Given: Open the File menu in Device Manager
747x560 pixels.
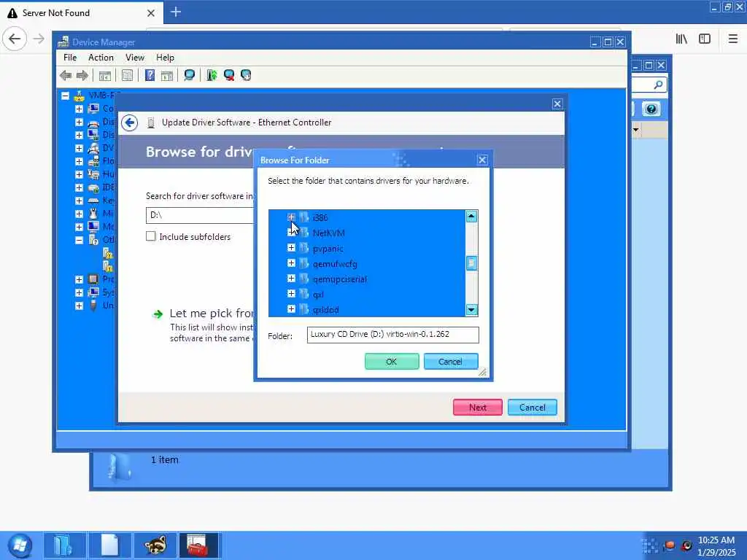Looking at the screenshot, I should coord(70,57).
